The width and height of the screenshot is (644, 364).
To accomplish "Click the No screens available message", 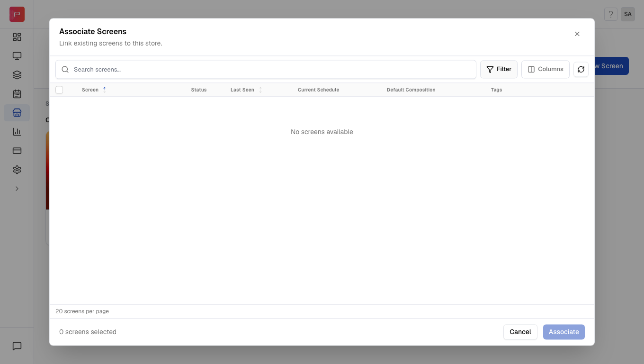I will 322,132.
